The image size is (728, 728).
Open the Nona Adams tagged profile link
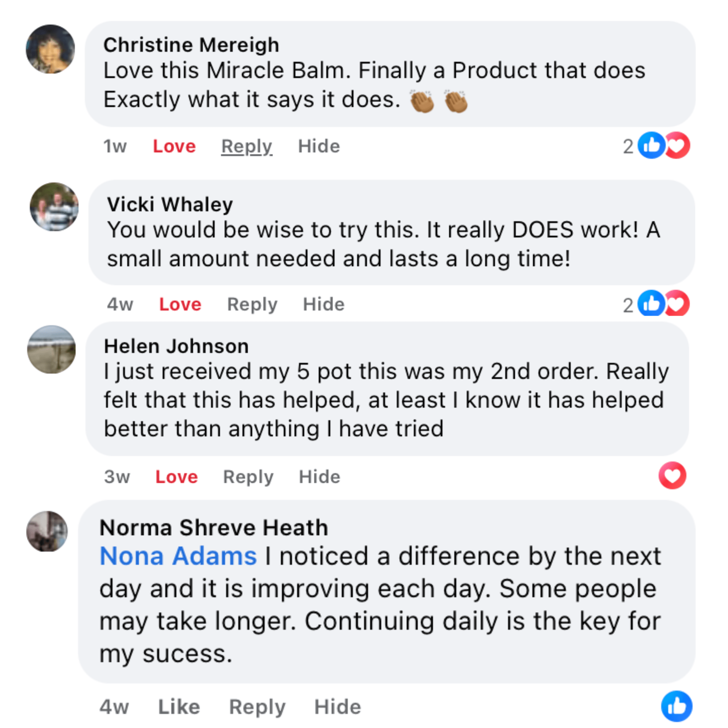[x=178, y=556]
